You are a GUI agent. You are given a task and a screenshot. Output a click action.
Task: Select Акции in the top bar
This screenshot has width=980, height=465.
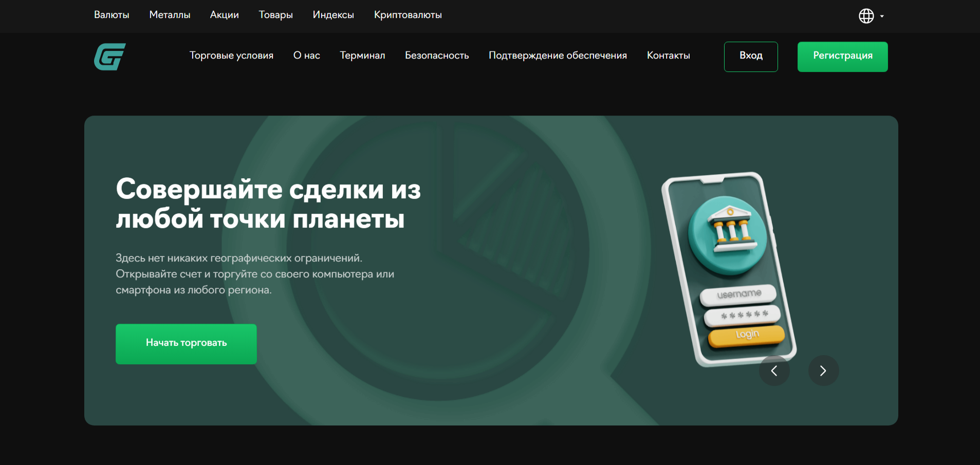coord(224,15)
